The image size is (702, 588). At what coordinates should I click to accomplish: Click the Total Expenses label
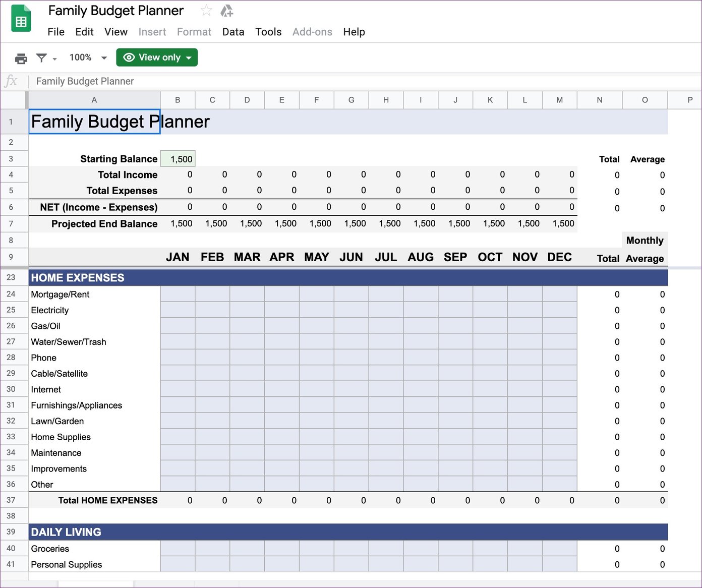tap(122, 191)
